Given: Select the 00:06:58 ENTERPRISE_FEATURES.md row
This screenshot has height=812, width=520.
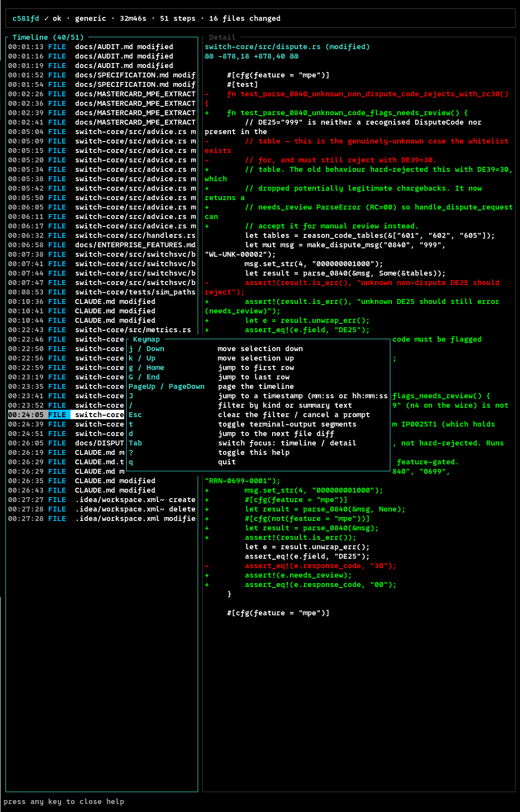Looking at the screenshot, I should pyautogui.click(x=102, y=245).
